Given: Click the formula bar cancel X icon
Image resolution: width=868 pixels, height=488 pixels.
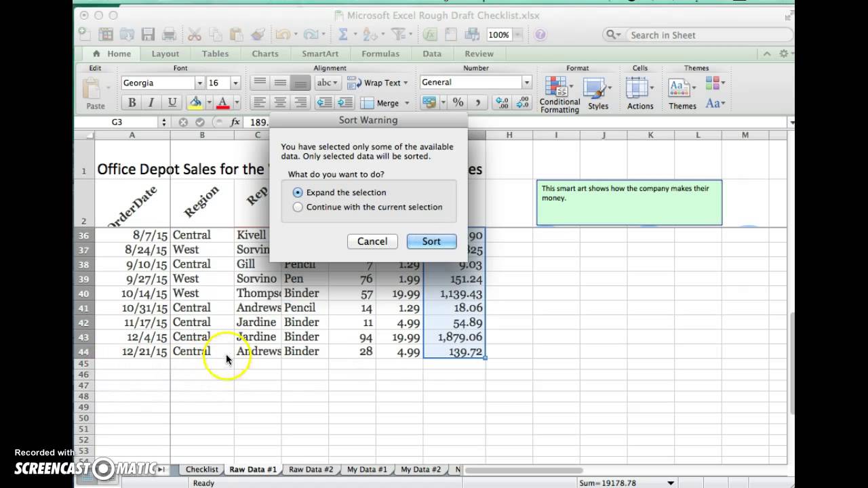Looking at the screenshot, I should (x=183, y=122).
